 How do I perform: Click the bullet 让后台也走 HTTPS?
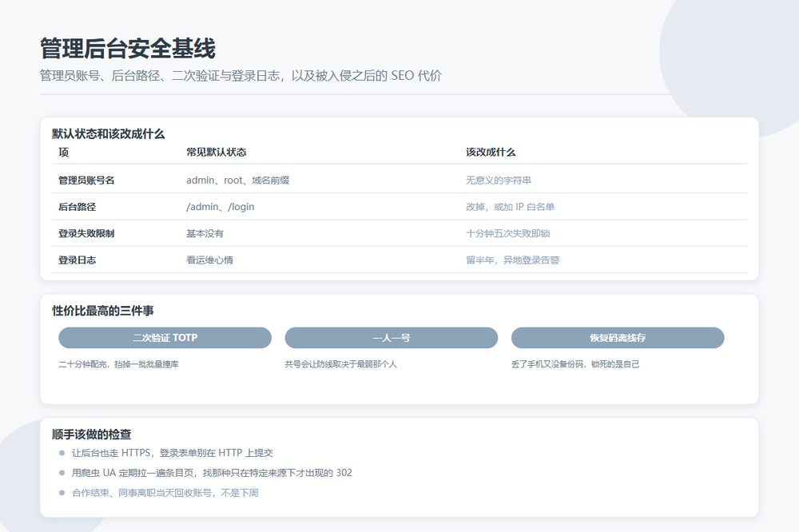(x=173, y=453)
